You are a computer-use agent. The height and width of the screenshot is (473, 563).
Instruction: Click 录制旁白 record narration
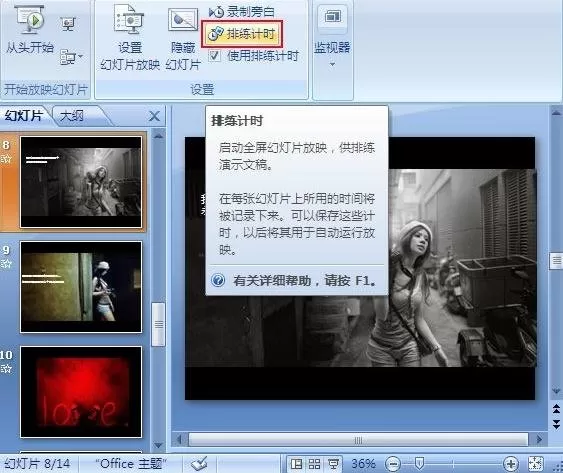click(x=242, y=12)
